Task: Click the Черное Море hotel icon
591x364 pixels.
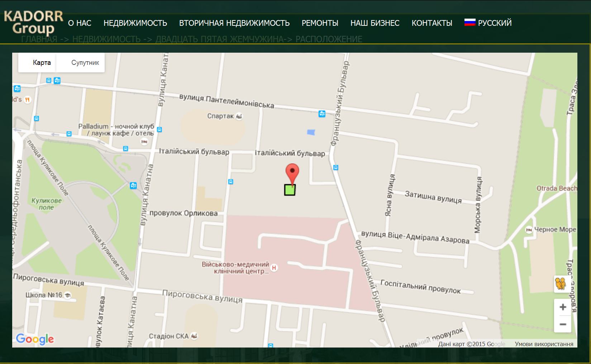Action: click(x=529, y=230)
